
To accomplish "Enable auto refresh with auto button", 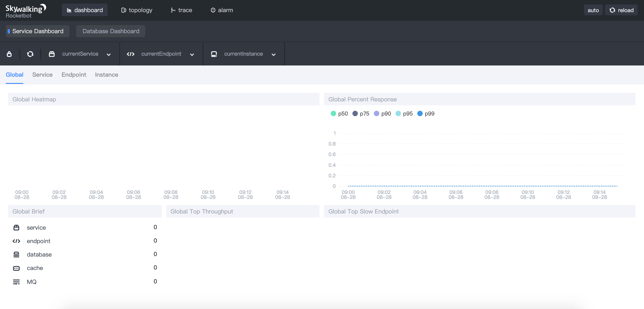I will [593, 10].
